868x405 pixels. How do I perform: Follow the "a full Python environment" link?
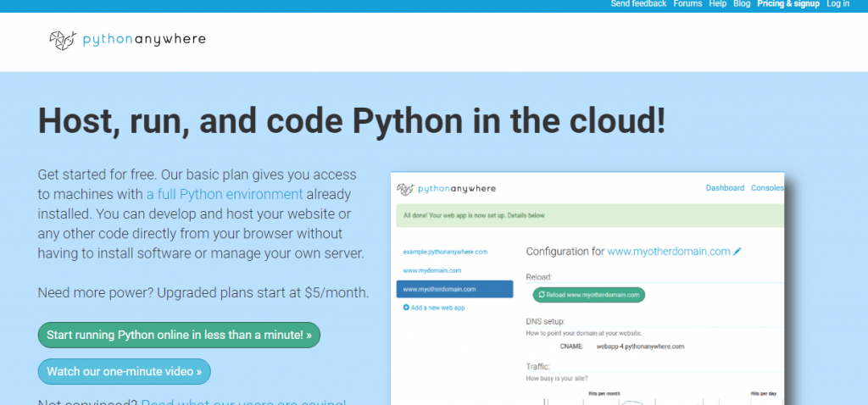(231, 194)
